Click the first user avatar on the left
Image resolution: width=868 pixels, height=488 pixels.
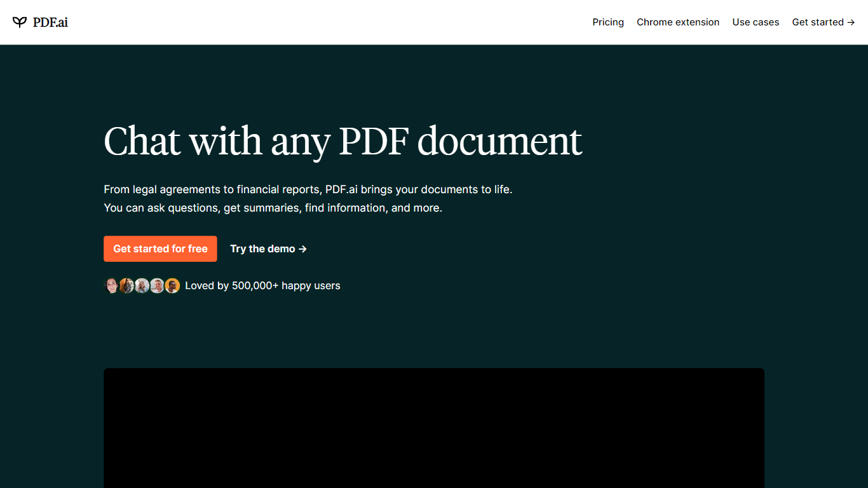111,286
